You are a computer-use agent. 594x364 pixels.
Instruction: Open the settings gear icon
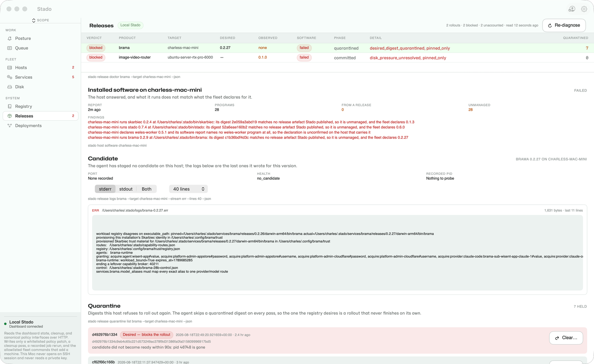[x=584, y=9]
